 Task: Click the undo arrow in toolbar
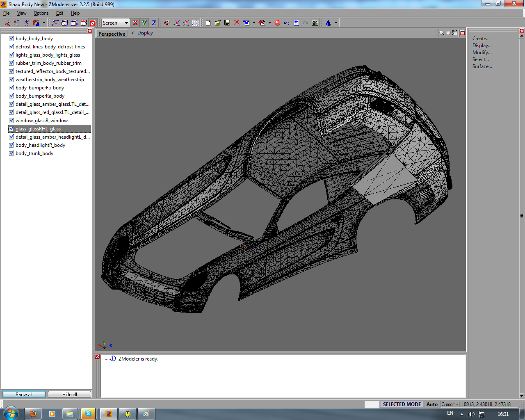[287, 23]
